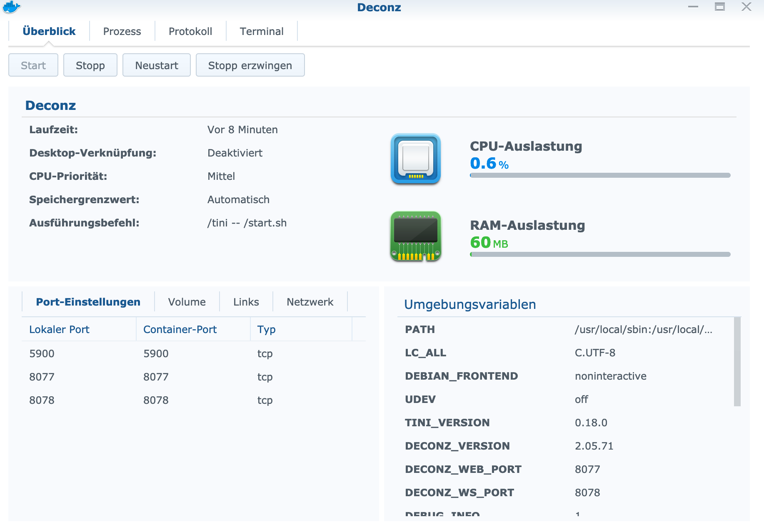Show the Links tab
This screenshot has width=764, height=532.
[x=246, y=302]
